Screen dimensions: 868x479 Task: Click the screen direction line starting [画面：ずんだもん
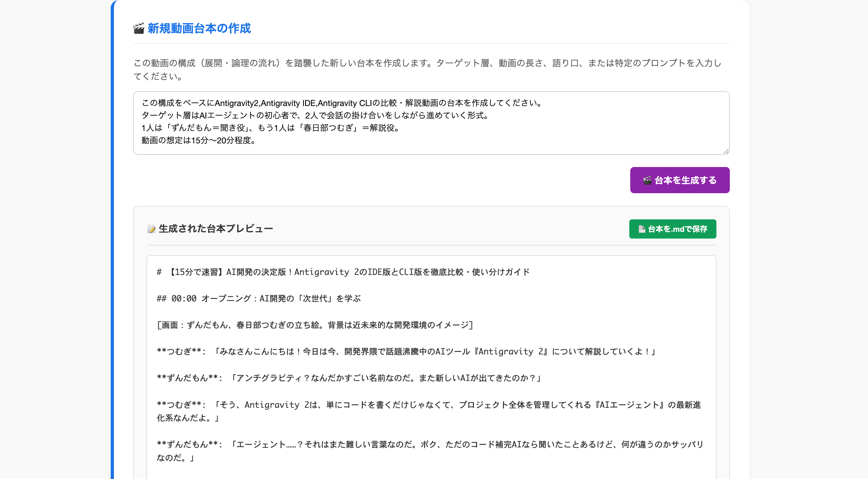pyautogui.click(x=315, y=325)
